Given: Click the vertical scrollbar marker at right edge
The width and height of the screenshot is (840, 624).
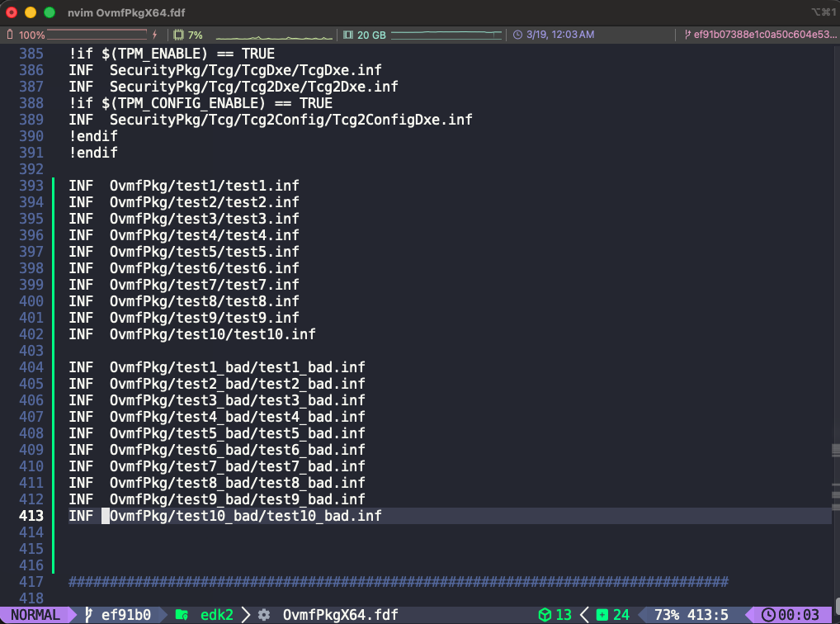Looking at the screenshot, I should pyautogui.click(x=835, y=450).
